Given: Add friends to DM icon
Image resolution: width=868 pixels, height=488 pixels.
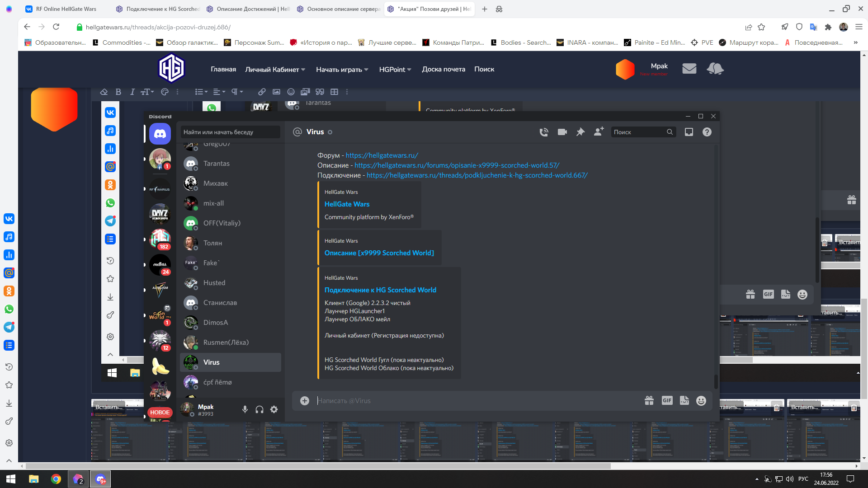Looking at the screenshot, I should click(x=599, y=131).
